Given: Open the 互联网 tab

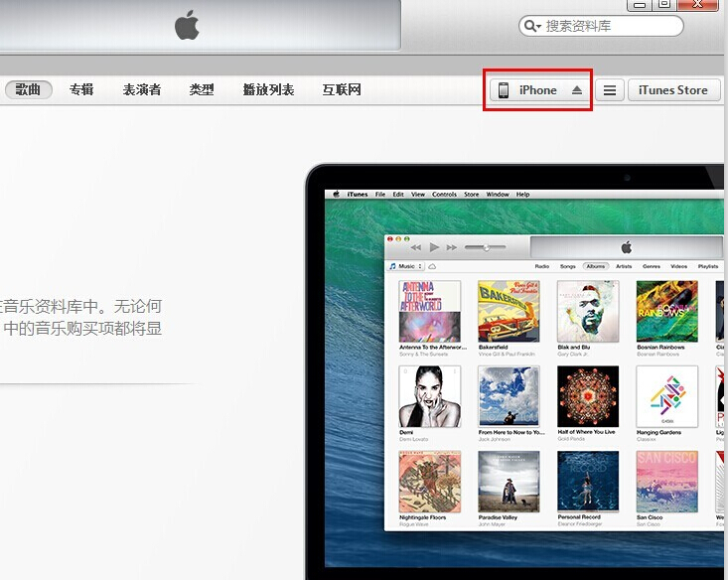Looking at the screenshot, I should point(342,89).
